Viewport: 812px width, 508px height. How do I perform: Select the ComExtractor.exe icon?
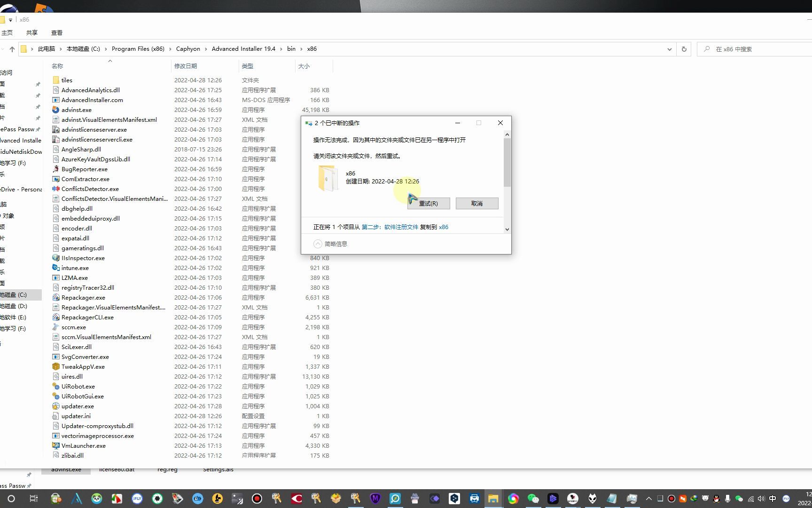pos(56,179)
